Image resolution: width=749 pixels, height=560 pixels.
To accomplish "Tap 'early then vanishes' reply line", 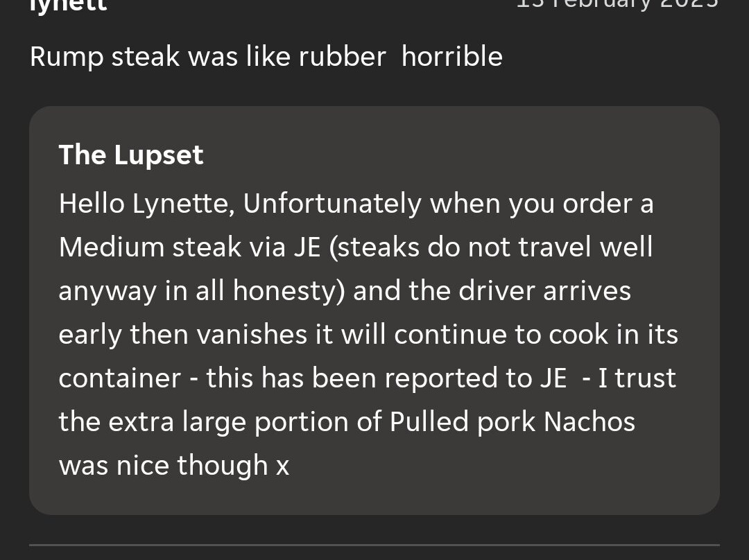I will (x=182, y=334).
